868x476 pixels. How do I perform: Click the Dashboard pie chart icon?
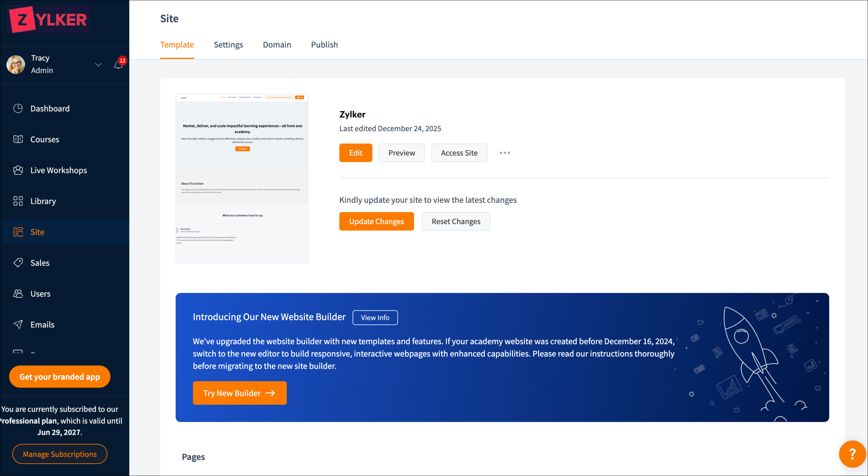tap(18, 108)
